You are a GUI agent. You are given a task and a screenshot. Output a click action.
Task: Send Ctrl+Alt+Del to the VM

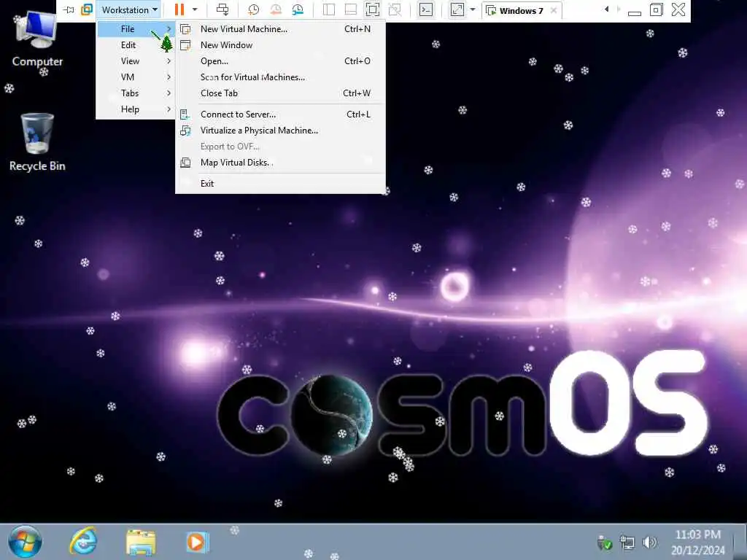coord(222,9)
